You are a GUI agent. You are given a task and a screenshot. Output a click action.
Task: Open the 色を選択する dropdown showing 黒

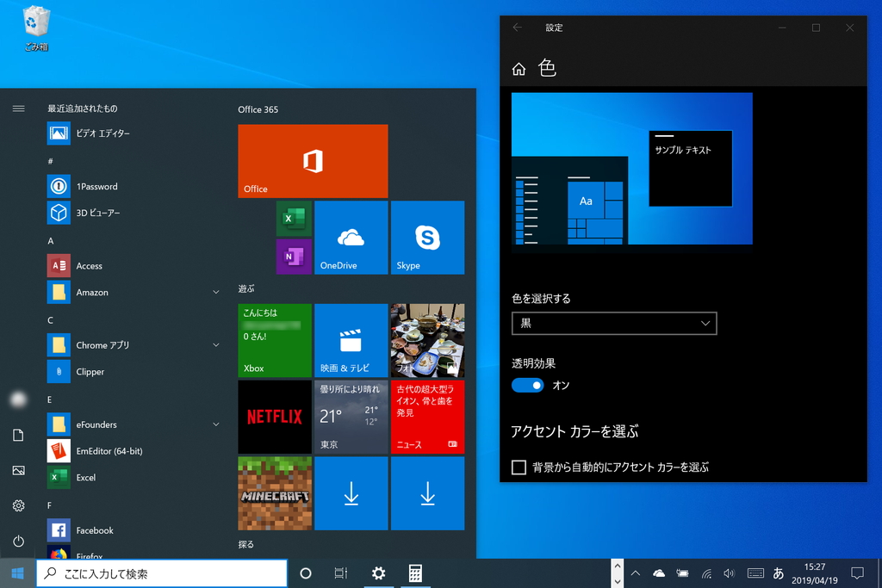[x=614, y=323]
